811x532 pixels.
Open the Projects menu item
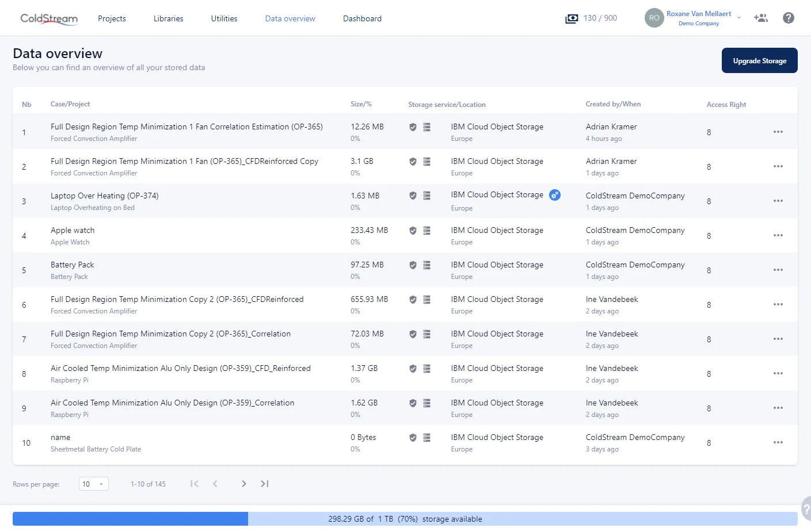(112, 18)
